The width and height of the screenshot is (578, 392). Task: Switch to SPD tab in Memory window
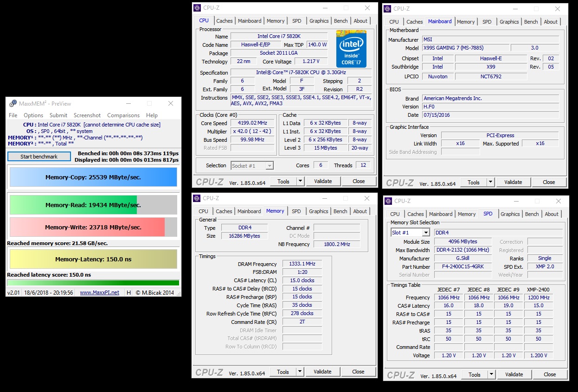click(x=296, y=211)
